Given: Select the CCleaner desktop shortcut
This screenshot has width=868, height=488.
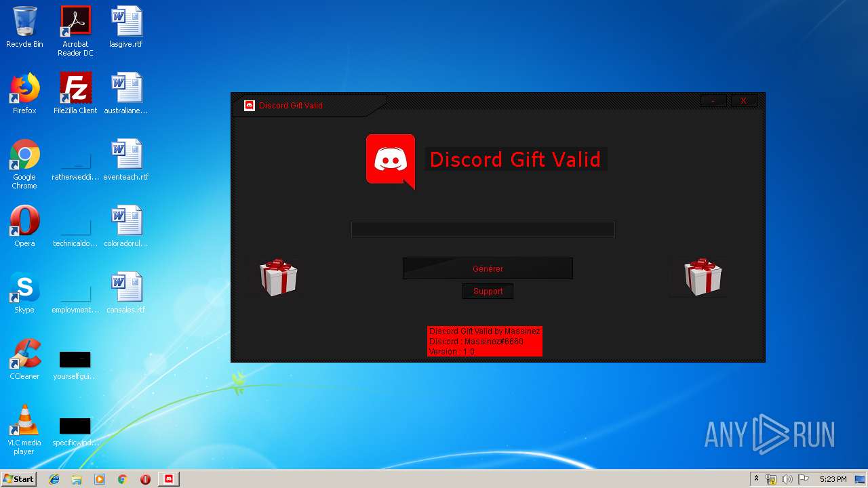Looking at the screenshot, I should point(24,359).
